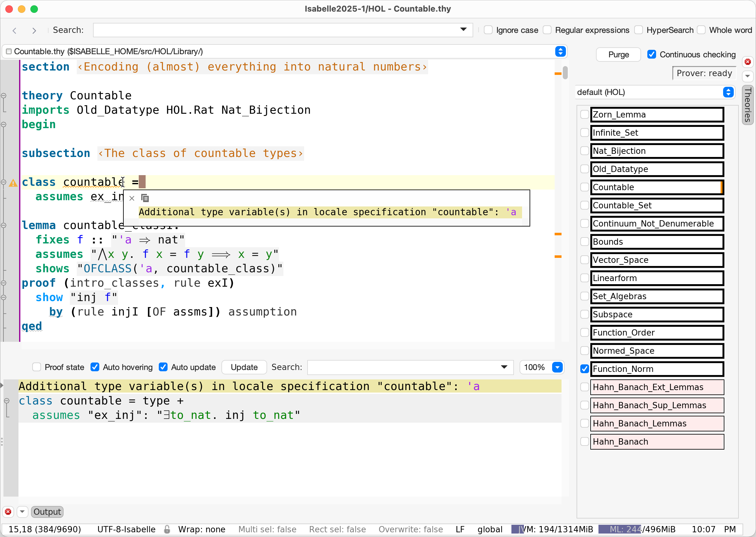Open the 100% zoom dropdown
The height and width of the screenshot is (537, 756).
(x=557, y=367)
